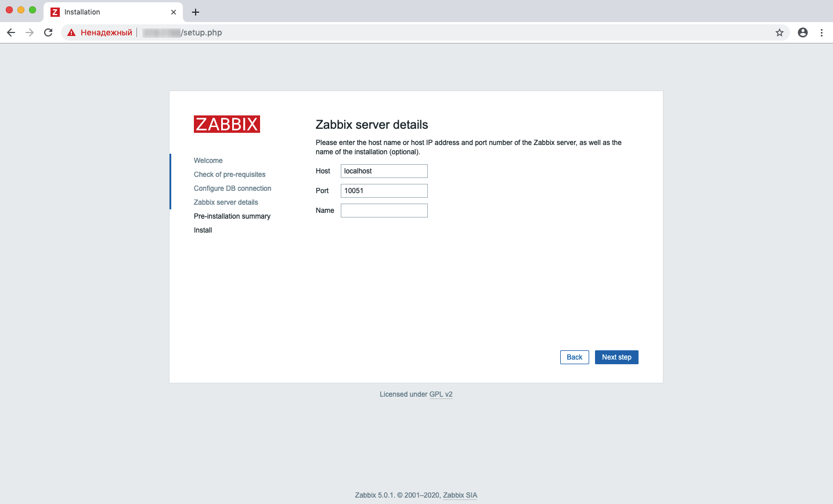Open the Chrome profile avatar menu
833x504 pixels.
click(803, 32)
